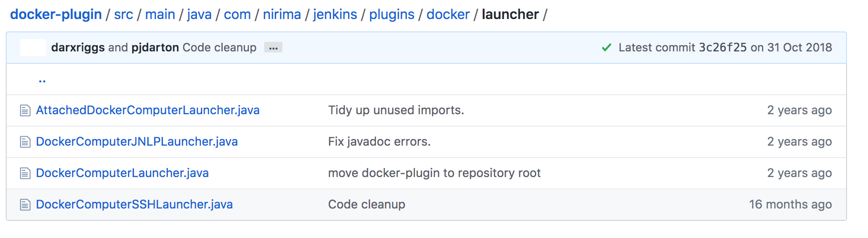Navigate to docker-plugin repository root breadcrumb
Image resolution: width=868 pixels, height=238 pixels.
tap(56, 14)
